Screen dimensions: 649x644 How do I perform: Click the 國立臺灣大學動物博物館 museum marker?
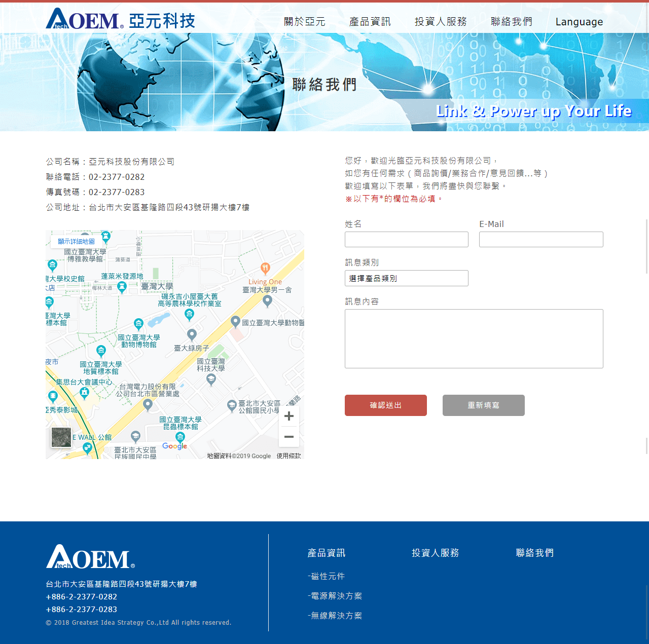(x=138, y=324)
